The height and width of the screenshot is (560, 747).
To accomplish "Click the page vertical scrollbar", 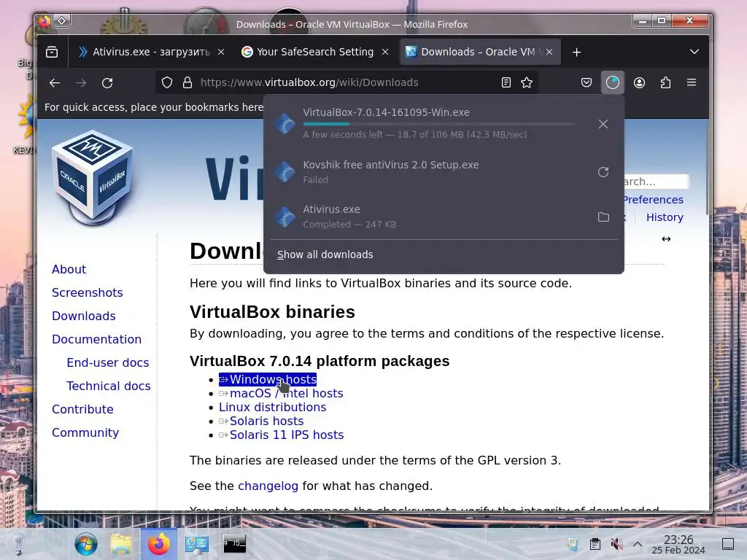I will click(x=708, y=167).
